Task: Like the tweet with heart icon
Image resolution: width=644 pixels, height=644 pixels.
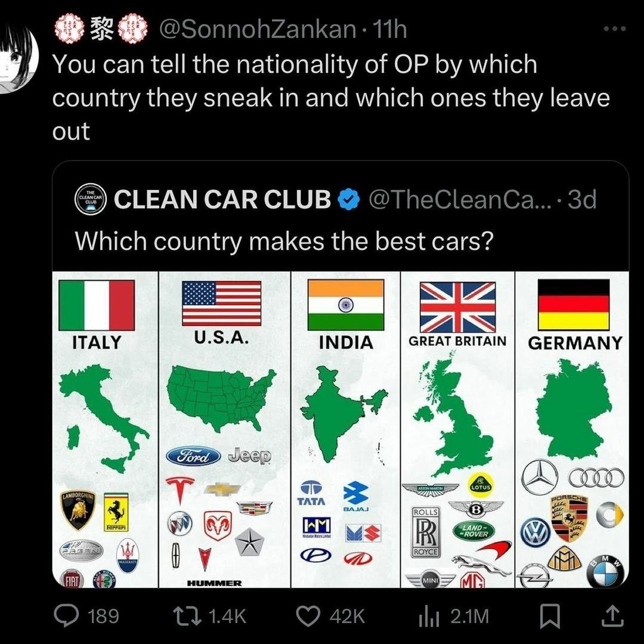Action: pos(309,616)
